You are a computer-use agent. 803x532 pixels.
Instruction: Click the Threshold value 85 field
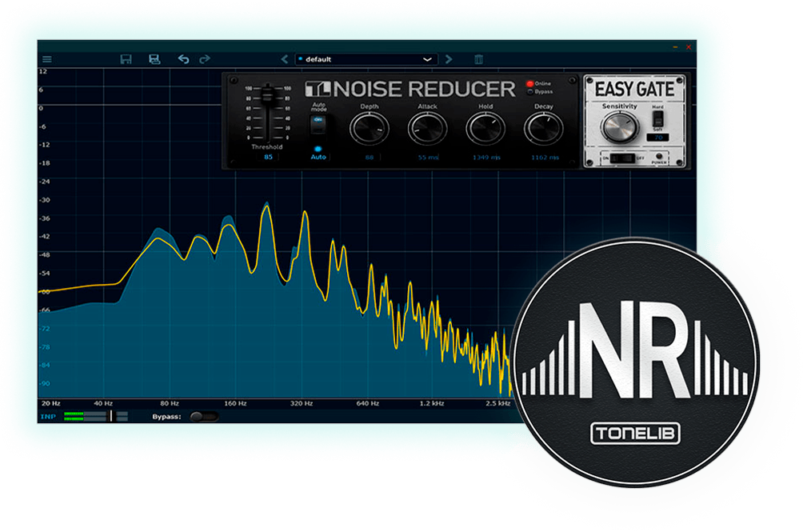(x=269, y=157)
